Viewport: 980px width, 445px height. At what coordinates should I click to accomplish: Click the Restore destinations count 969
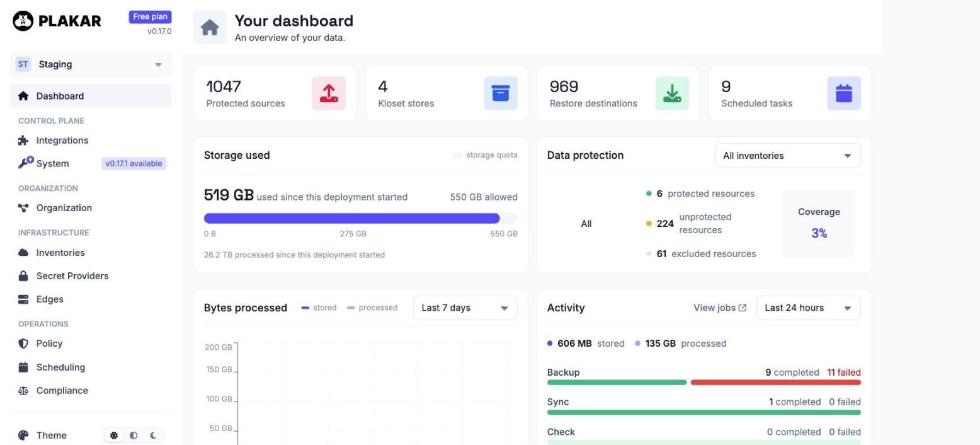pos(564,86)
